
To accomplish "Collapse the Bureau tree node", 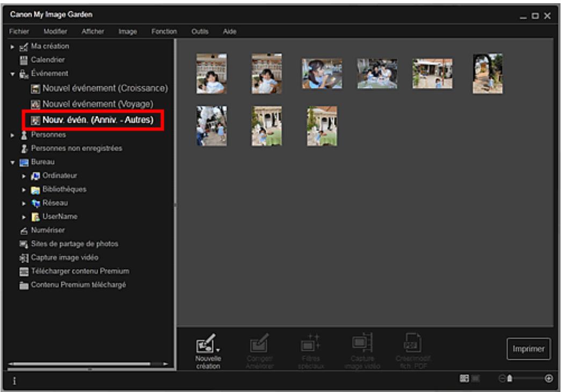I will tap(12, 162).
